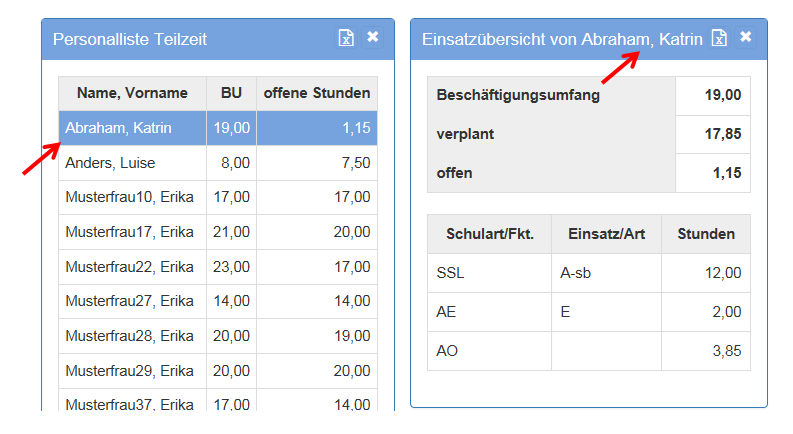Sort by offene Stunden column header
793x434 pixels.
click(x=316, y=93)
